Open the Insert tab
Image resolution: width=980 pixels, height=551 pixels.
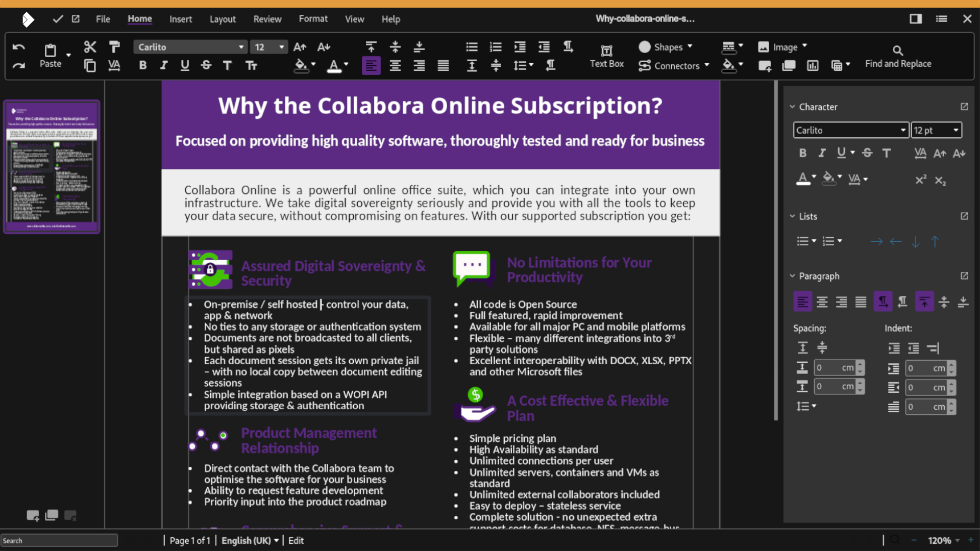[181, 19]
